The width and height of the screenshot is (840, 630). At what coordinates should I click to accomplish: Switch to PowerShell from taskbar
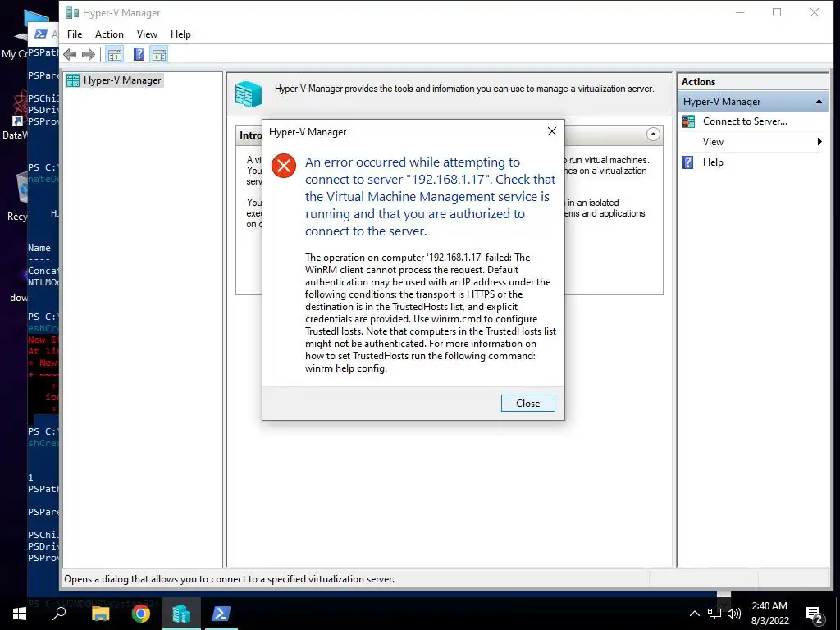coord(221,614)
